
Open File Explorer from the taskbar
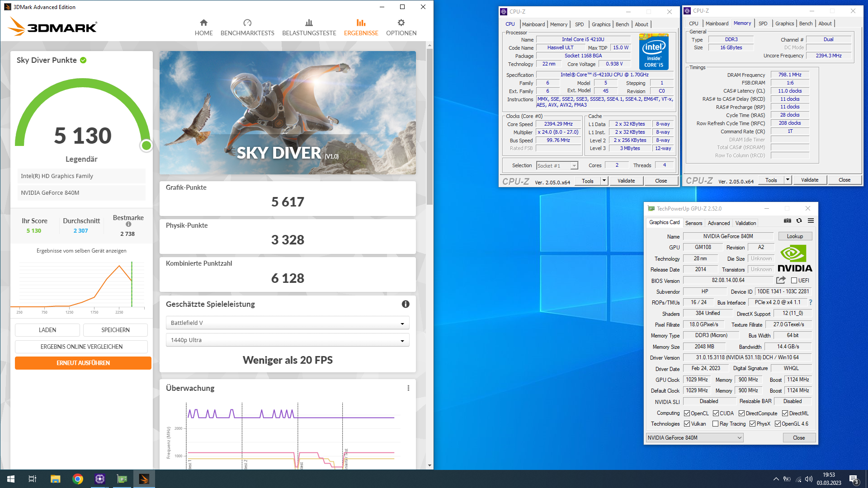click(55, 479)
